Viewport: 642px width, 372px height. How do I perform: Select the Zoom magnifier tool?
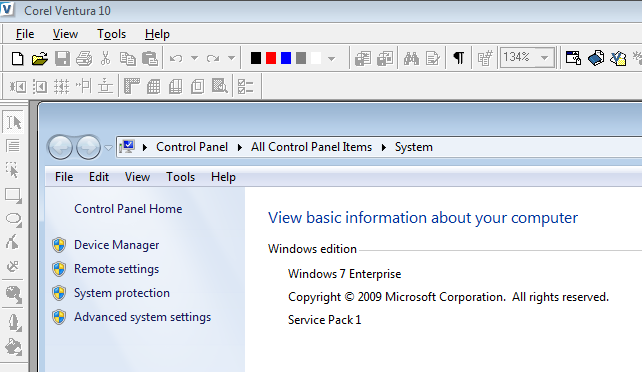pyautogui.click(x=14, y=294)
